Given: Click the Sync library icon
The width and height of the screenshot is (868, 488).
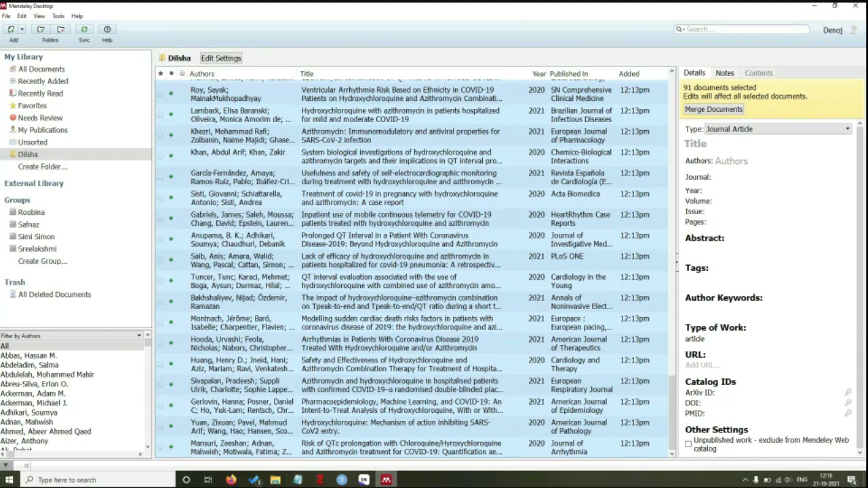Looking at the screenshot, I should point(84,29).
